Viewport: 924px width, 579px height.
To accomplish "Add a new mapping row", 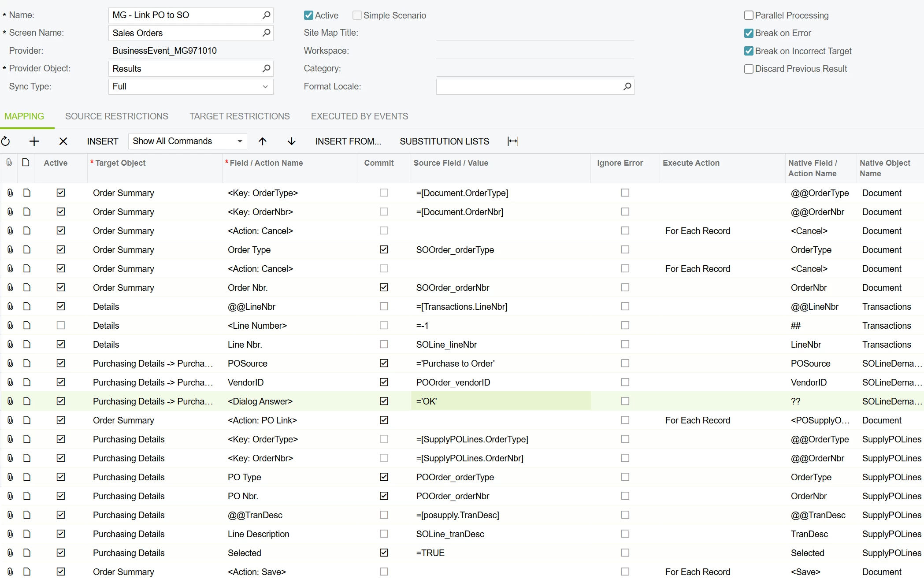I will tap(34, 141).
